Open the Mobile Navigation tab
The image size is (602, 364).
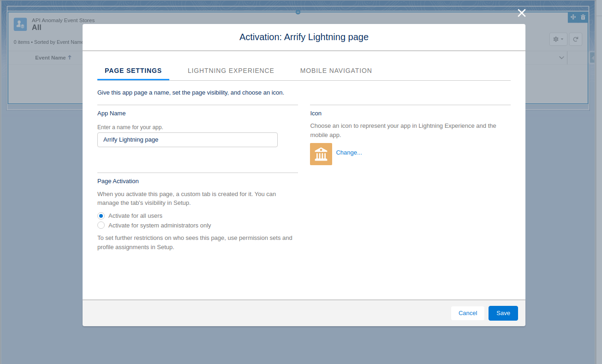(x=336, y=71)
